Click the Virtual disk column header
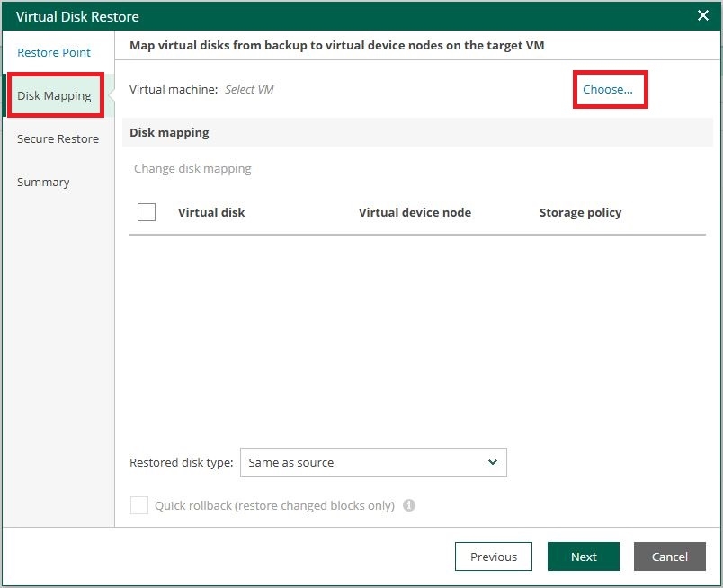Viewport: 723px width, 588px height. point(211,212)
